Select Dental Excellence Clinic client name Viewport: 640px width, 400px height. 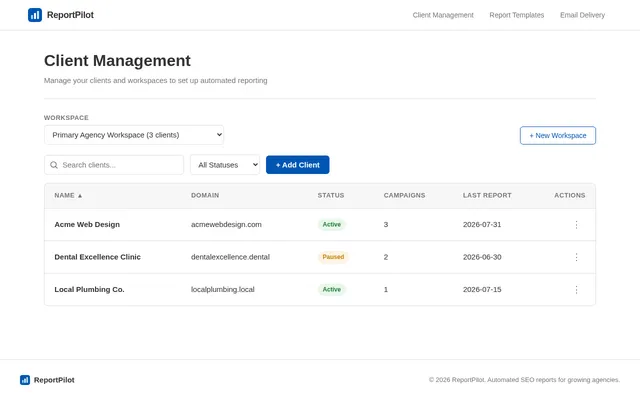(x=98, y=257)
